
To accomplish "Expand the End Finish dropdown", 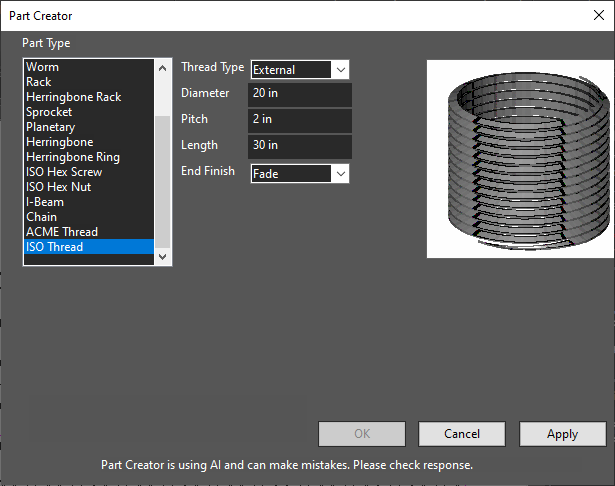I will point(300,174).
